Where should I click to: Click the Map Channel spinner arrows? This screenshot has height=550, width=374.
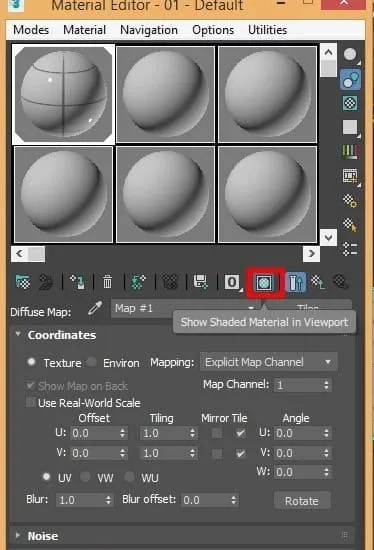pos(326,385)
